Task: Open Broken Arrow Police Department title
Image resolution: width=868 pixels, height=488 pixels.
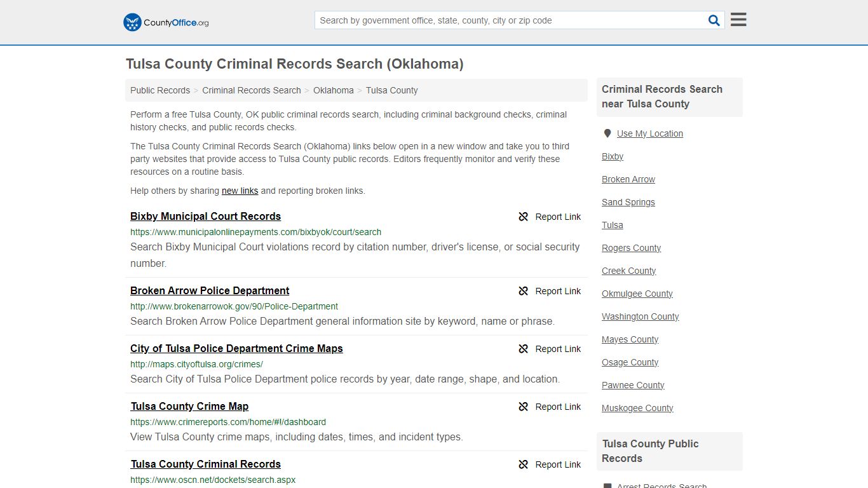Action: click(x=210, y=290)
